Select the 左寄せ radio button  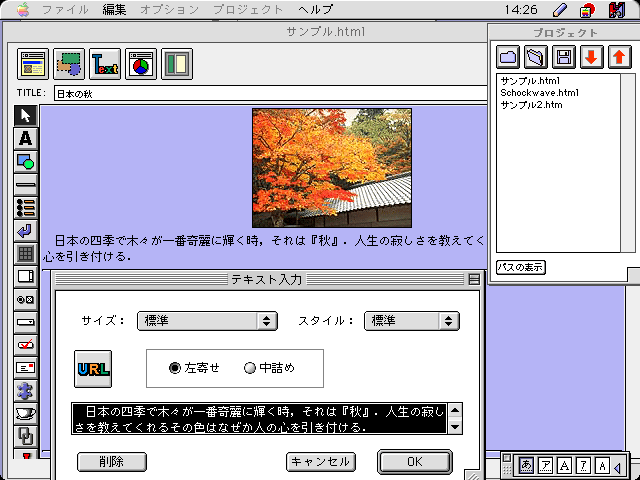point(175,368)
